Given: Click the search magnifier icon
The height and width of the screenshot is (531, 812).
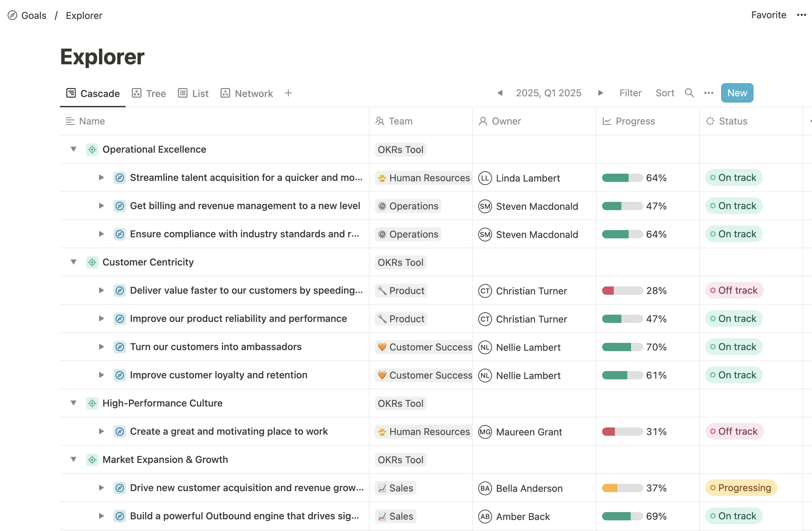Looking at the screenshot, I should (689, 93).
